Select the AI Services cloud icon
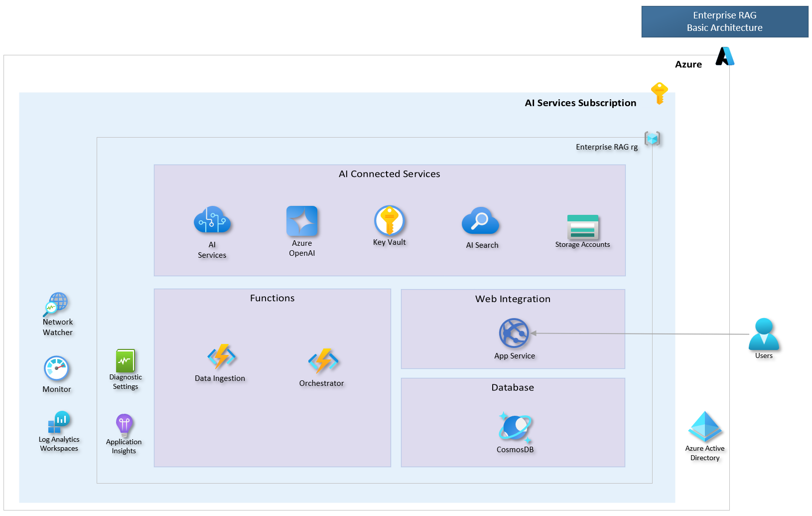The width and height of the screenshot is (812, 516). point(212,220)
